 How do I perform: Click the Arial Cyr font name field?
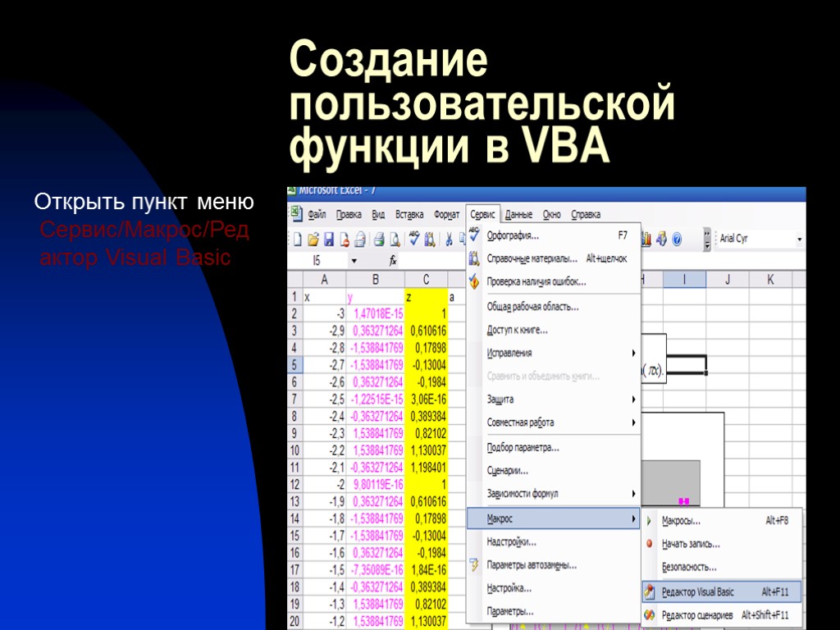[756, 239]
